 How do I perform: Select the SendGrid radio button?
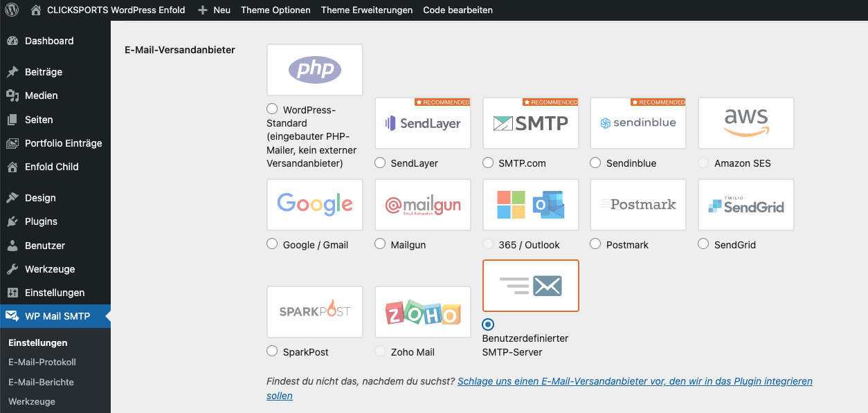pyautogui.click(x=703, y=244)
